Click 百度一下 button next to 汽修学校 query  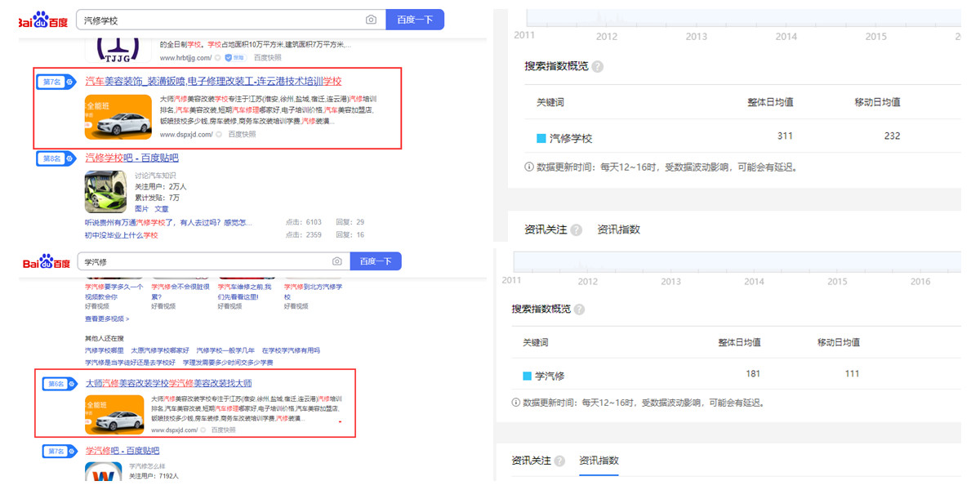415,20
